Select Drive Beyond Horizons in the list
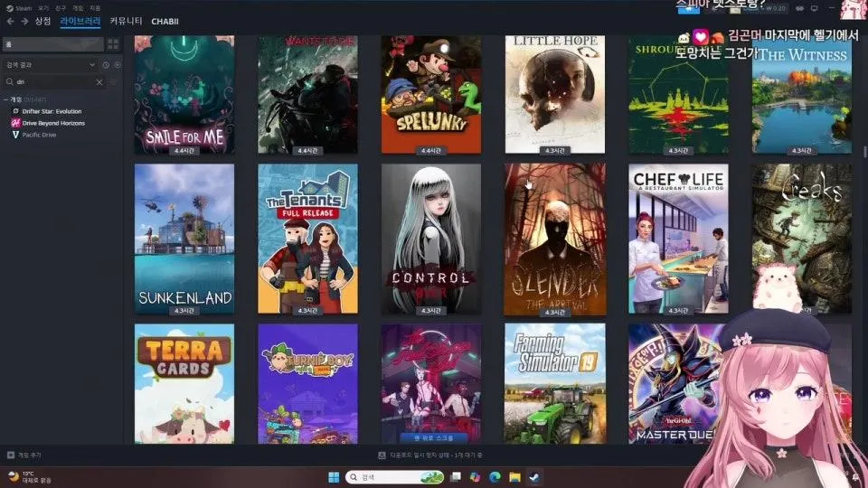868x488 pixels. click(x=53, y=123)
